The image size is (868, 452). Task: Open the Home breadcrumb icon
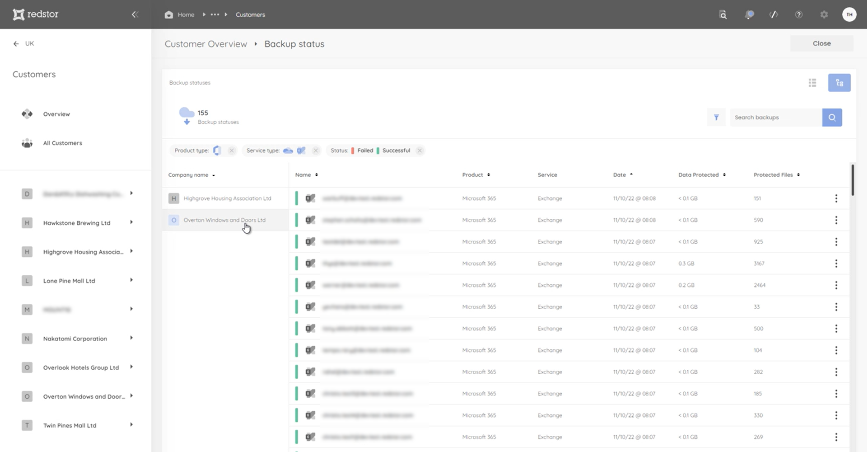click(169, 14)
